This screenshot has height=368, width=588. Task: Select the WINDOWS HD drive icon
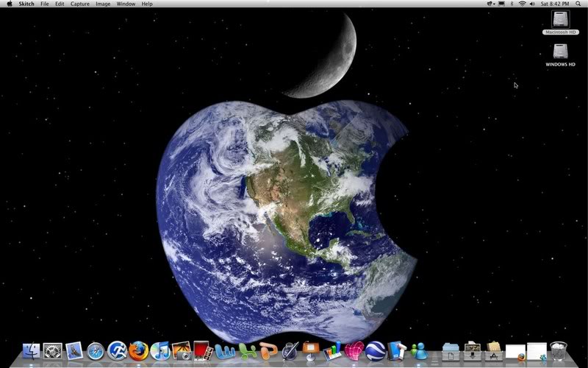560,52
